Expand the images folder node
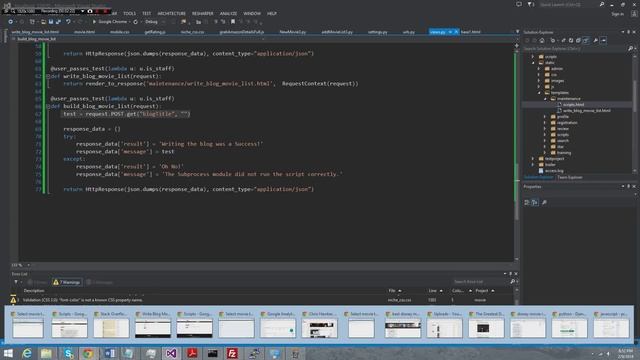 539,81
